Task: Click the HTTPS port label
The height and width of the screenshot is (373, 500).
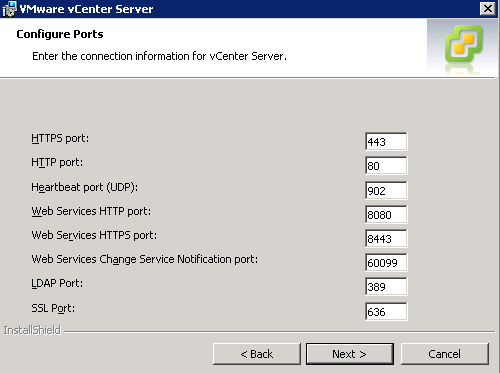Action: pos(60,138)
